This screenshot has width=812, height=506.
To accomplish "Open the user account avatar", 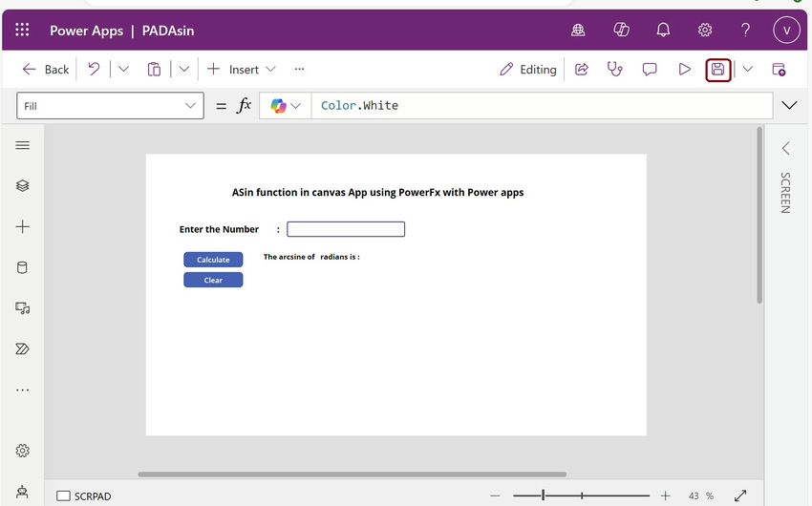I will [786, 30].
